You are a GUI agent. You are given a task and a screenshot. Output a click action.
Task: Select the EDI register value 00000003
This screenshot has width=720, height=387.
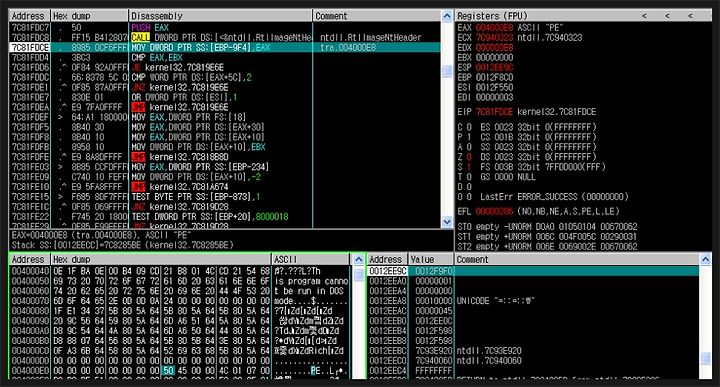click(494, 97)
